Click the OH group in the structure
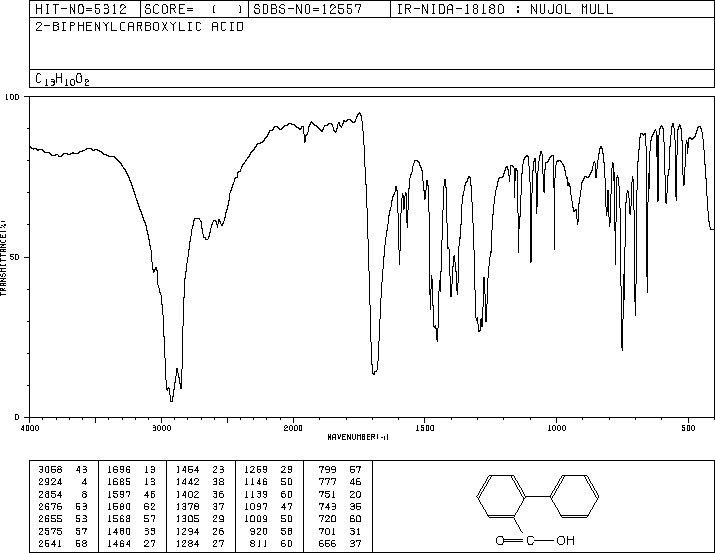 coord(565,541)
